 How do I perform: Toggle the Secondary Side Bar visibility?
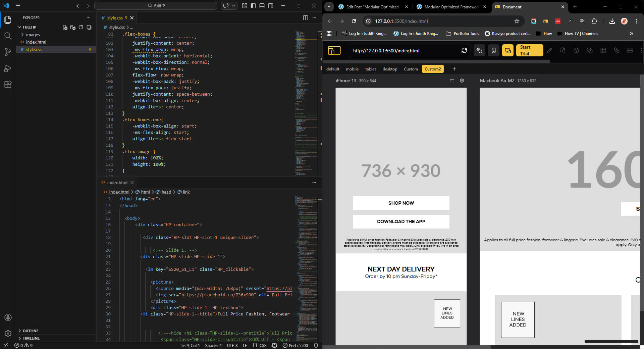tap(271, 6)
